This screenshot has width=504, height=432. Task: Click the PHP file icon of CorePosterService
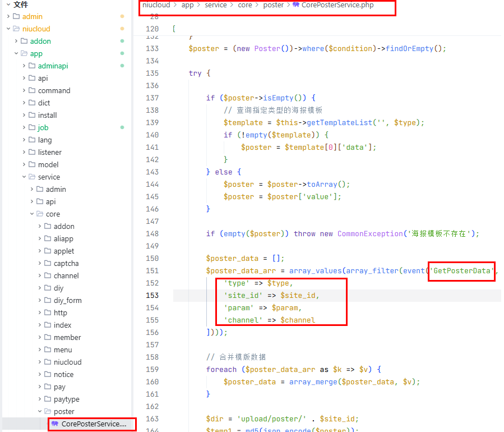click(55, 424)
